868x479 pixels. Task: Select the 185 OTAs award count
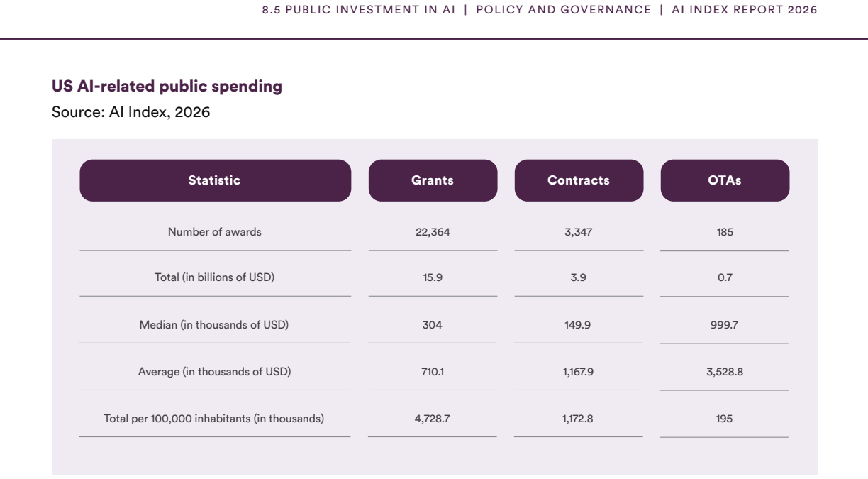coord(725,232)
